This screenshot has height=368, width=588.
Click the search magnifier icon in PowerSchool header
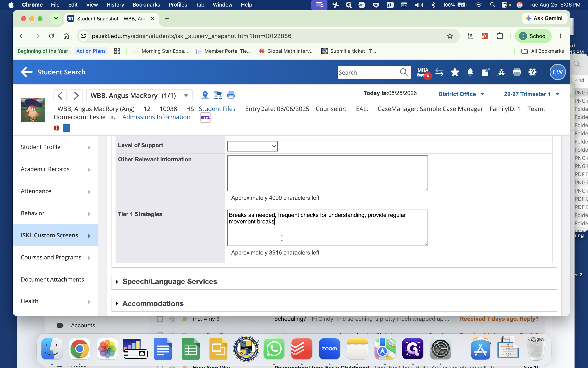[404, 72]
